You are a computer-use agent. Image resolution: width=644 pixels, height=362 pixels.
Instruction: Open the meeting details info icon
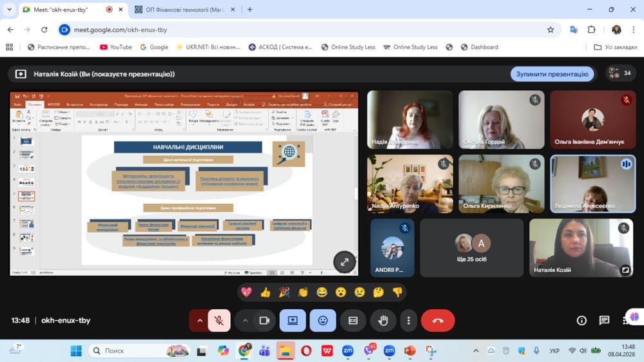[x=581, y=321]
